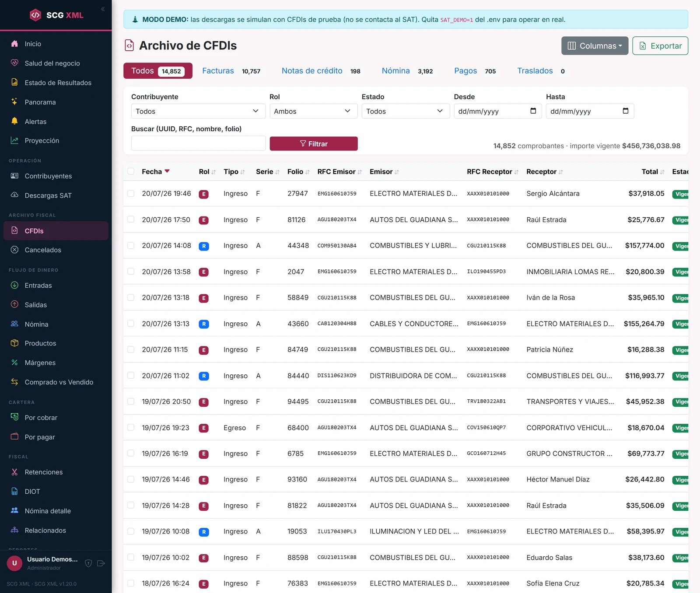The width and height of the screenshot is (700, 593).
Task: Focus the Buscar UUID, RFC, nombre, folio field
Action: 198,143
